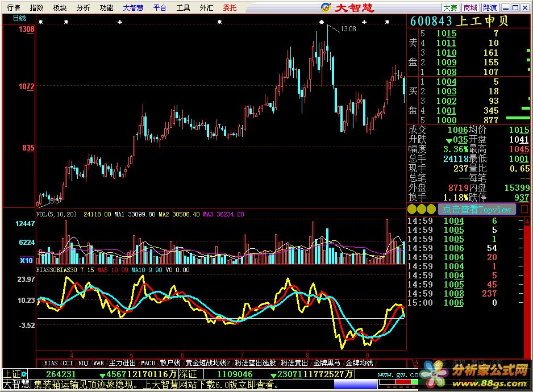The width and height of the screenshot is (533, 392).
Task: Click the tick row with volume 237
Action: [x=465, y=293]
